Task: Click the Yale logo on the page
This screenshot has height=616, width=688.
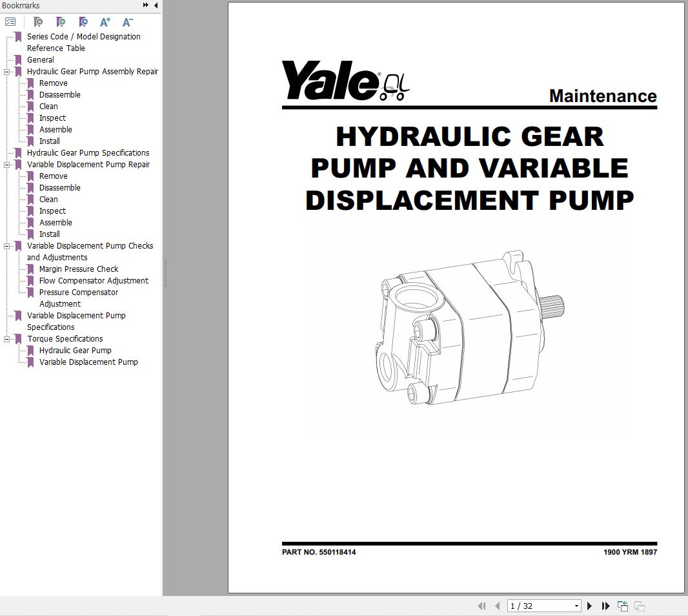Action: 345,80
